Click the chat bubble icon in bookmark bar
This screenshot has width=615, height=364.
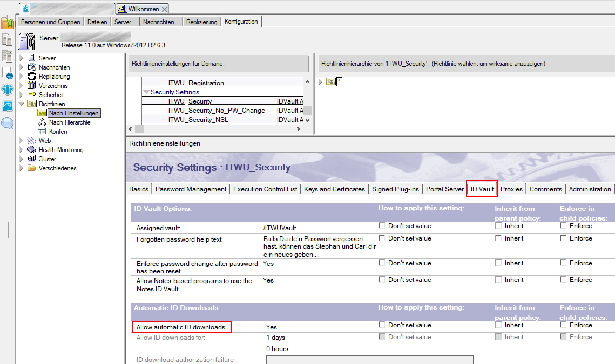8,123
